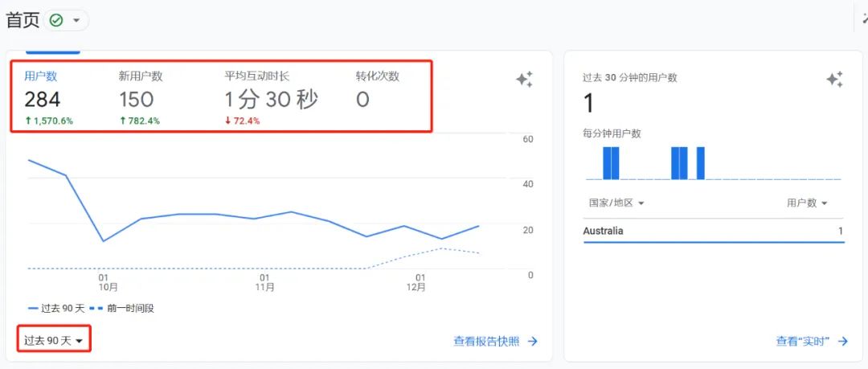Open the 查看“实时” report link
868x369 pixels.
pyautogui.click(x=802, y=342)
